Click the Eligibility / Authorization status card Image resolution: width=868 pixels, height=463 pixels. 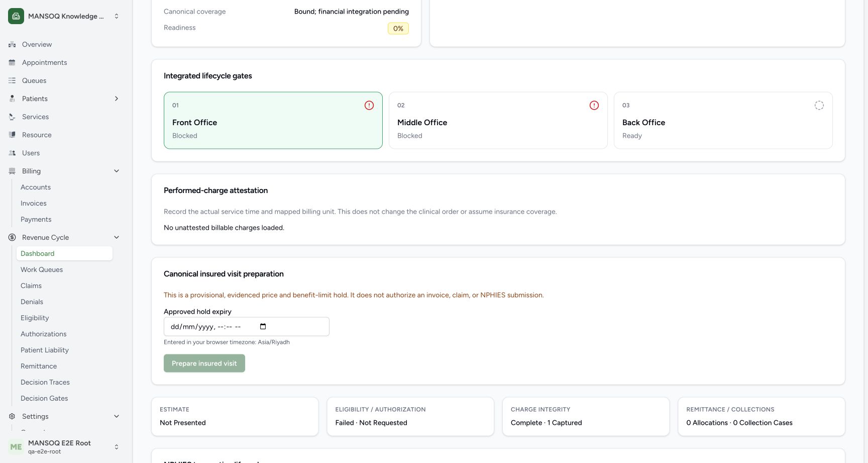pos(410,417)
